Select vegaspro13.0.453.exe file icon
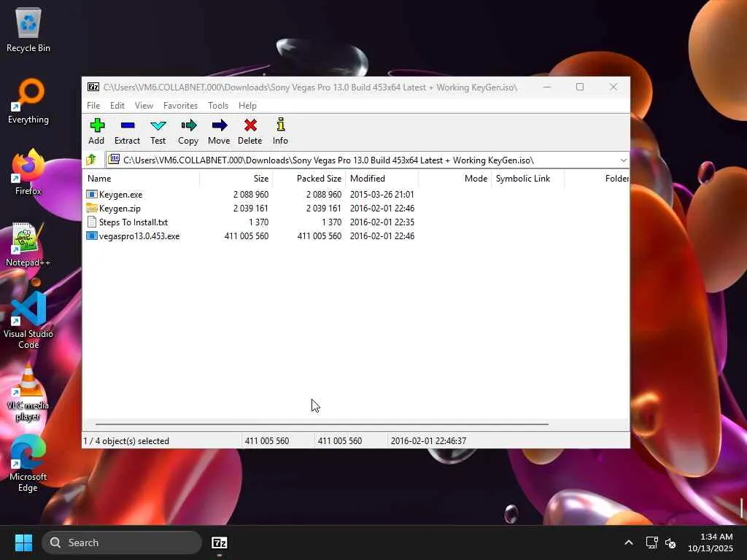 (92, 236)
